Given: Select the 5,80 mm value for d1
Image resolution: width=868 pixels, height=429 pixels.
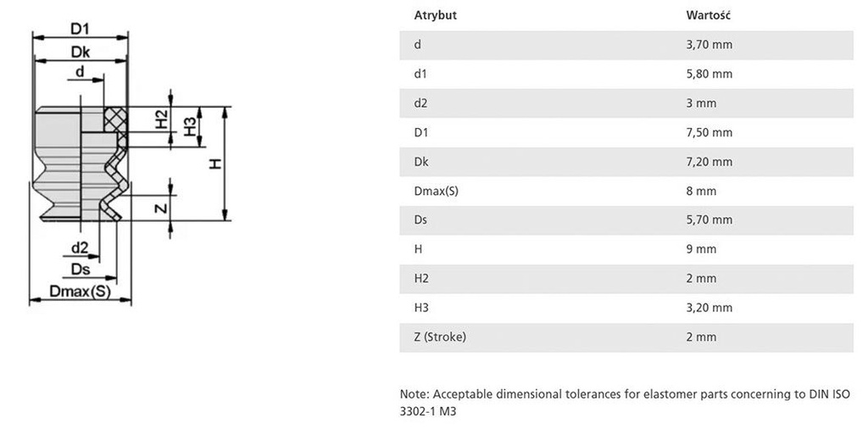Looking at the screenshot, I should coord(709,74).
